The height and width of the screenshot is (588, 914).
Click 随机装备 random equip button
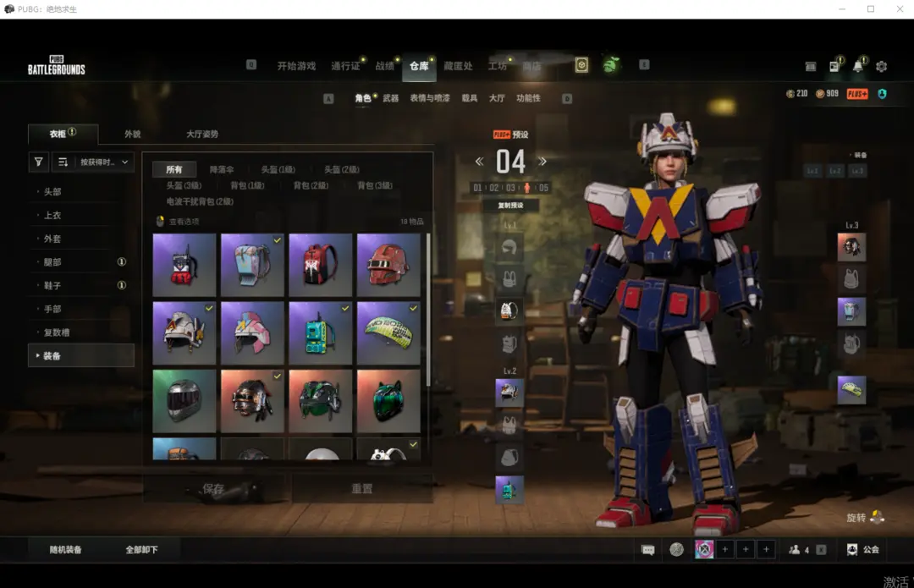tap(65, 550)
